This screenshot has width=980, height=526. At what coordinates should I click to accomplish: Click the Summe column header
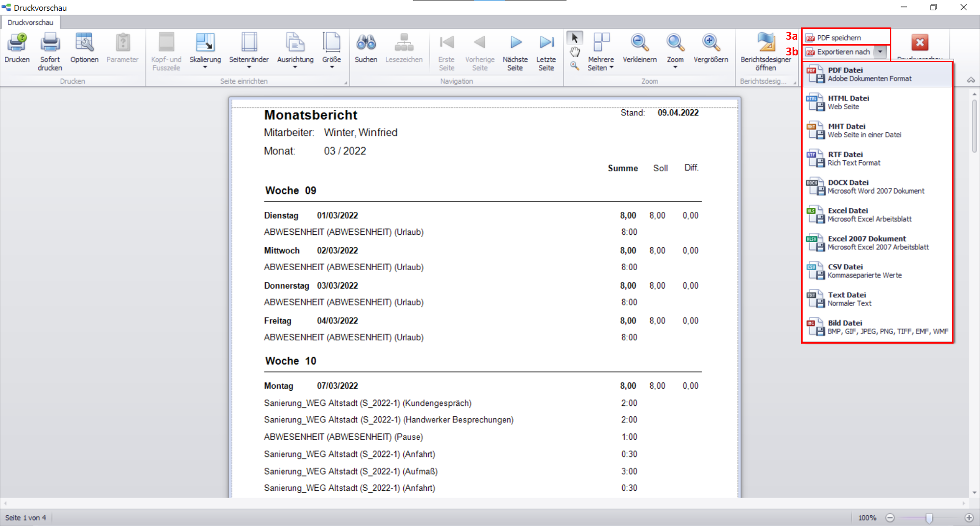[x=623, y=168]
